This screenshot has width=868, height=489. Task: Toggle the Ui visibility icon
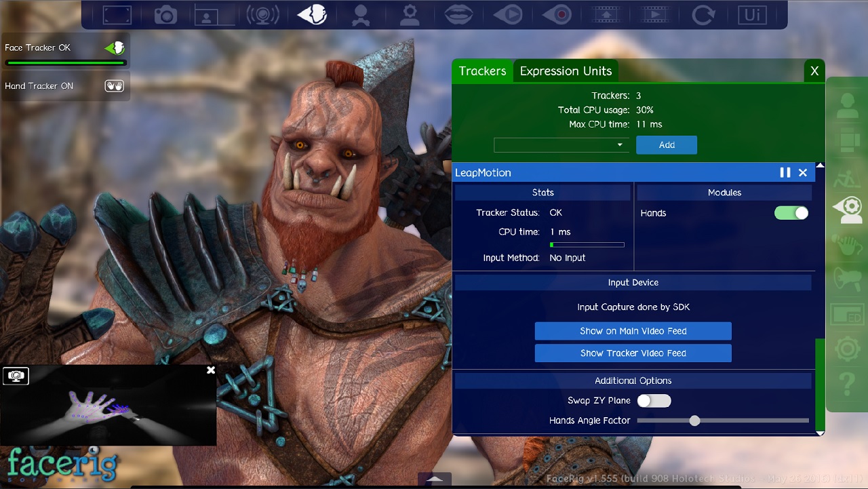click(751, 14)
